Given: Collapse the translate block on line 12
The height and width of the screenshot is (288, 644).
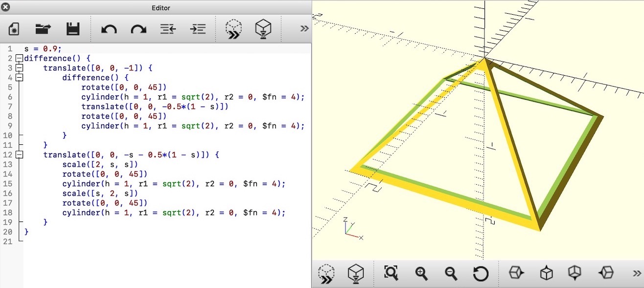Looking at the screenshot, I should 19,155.
